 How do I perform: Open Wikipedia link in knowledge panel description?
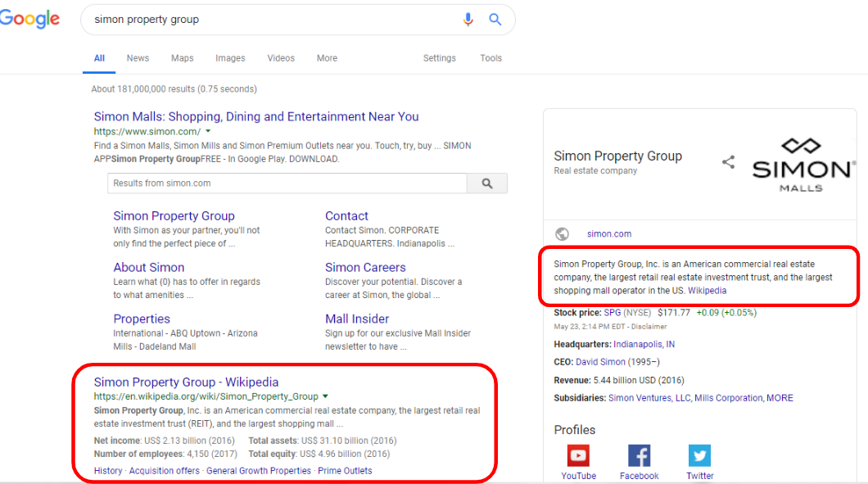click(x=707, y=291)
